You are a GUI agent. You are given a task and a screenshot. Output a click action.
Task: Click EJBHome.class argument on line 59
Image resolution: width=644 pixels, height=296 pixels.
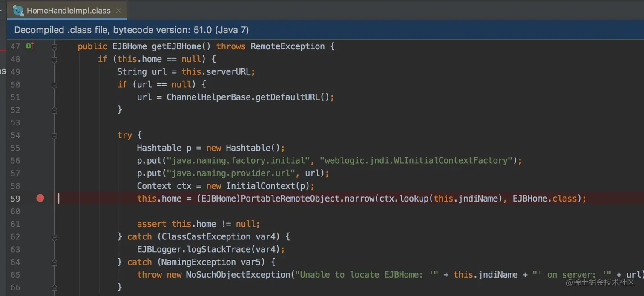click(545, 199)
